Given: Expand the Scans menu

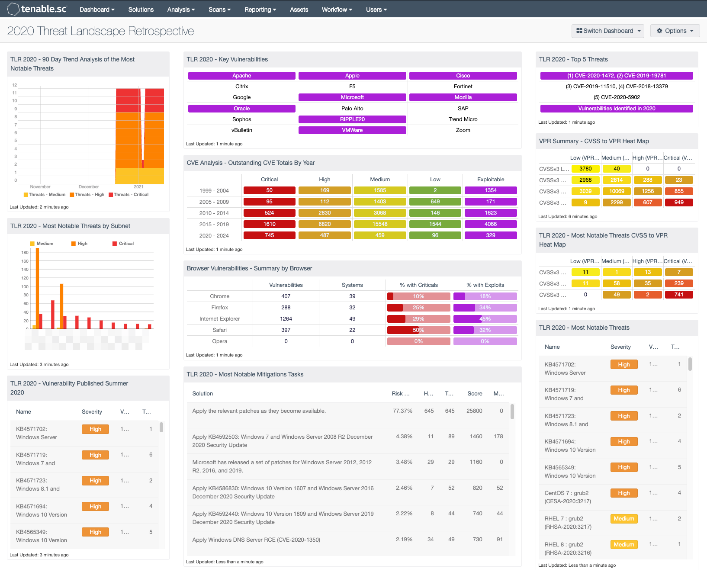Looking at the screenshot, I should (219, 10).
